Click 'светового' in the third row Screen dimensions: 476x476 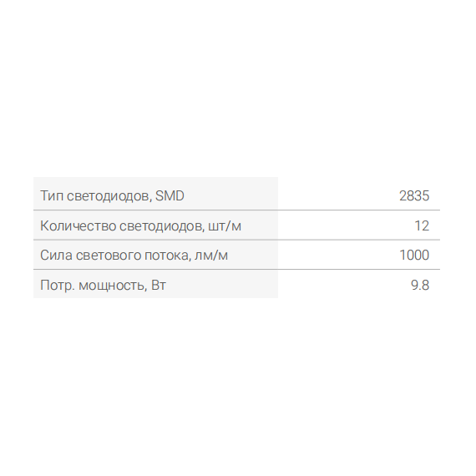pos(109,256)
